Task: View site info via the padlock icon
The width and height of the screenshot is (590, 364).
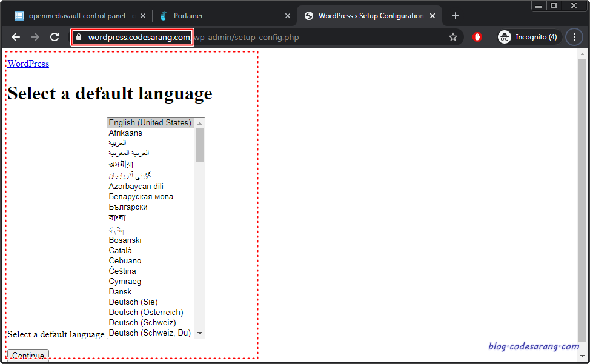Action: pos(79,37)
